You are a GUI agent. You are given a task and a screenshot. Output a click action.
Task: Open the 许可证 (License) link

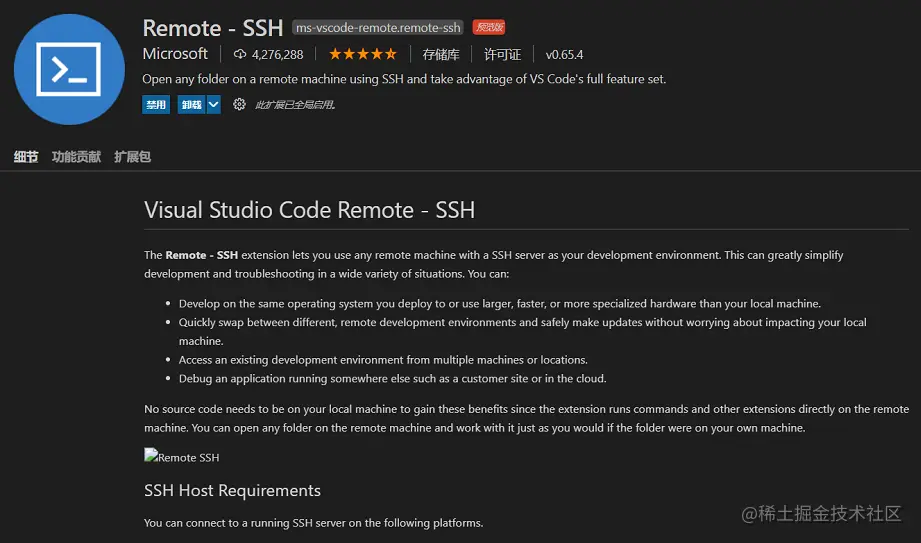pyautogui.click(x=503, y=54)
